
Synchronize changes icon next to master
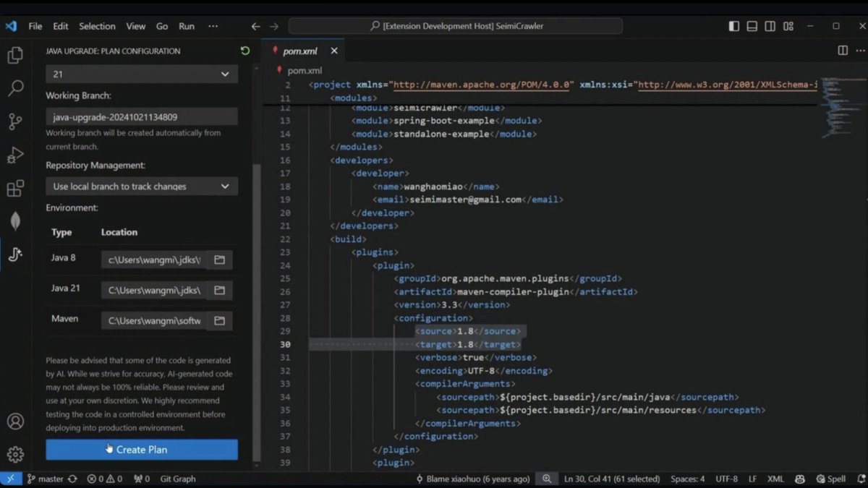(72, 479)
